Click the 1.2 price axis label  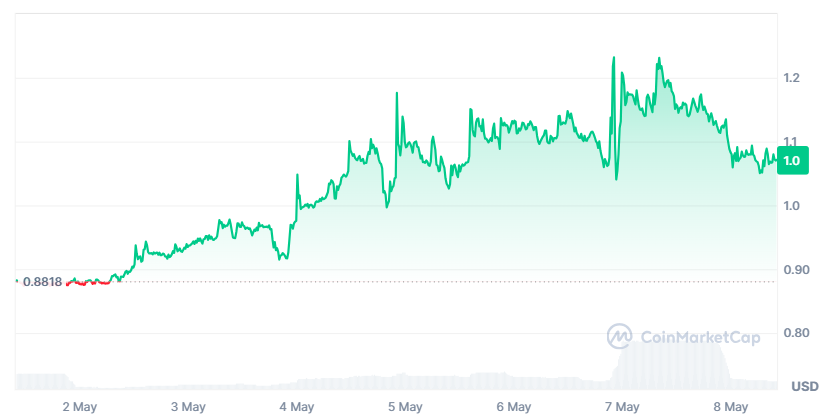coord(792,78)
